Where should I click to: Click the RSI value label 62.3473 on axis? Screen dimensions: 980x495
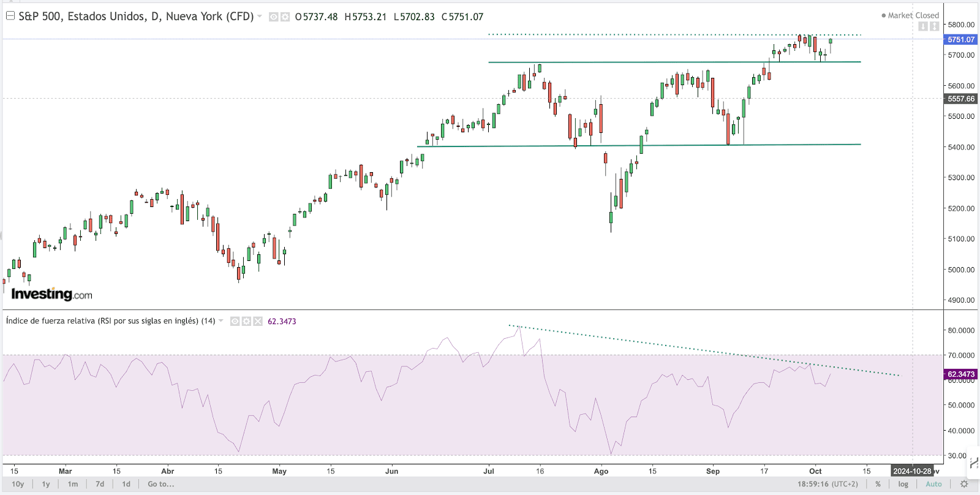960,374
